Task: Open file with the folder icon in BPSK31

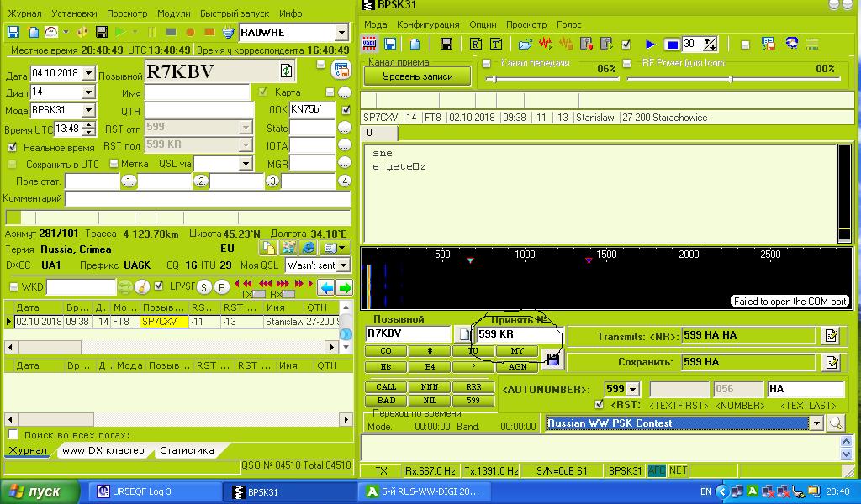Action: click(526, 44)
